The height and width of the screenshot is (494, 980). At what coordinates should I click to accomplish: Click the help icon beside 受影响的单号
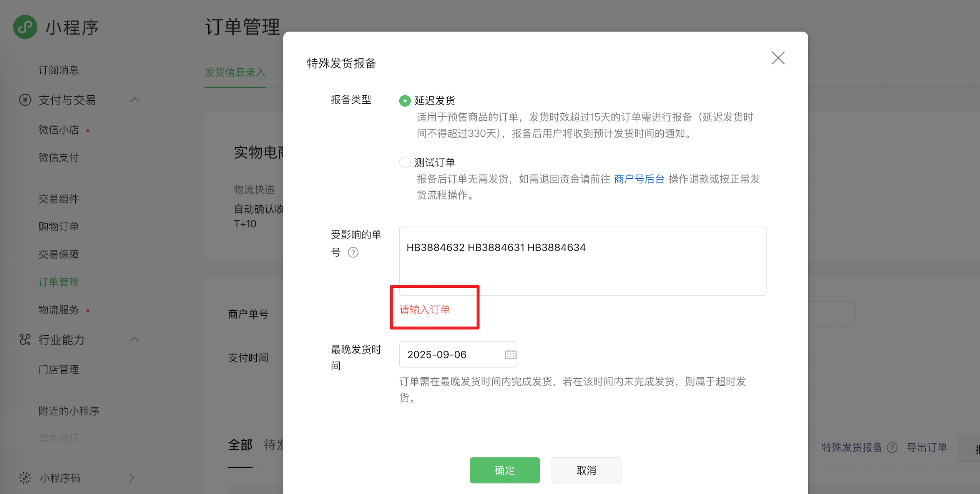(x=353, y=252)
